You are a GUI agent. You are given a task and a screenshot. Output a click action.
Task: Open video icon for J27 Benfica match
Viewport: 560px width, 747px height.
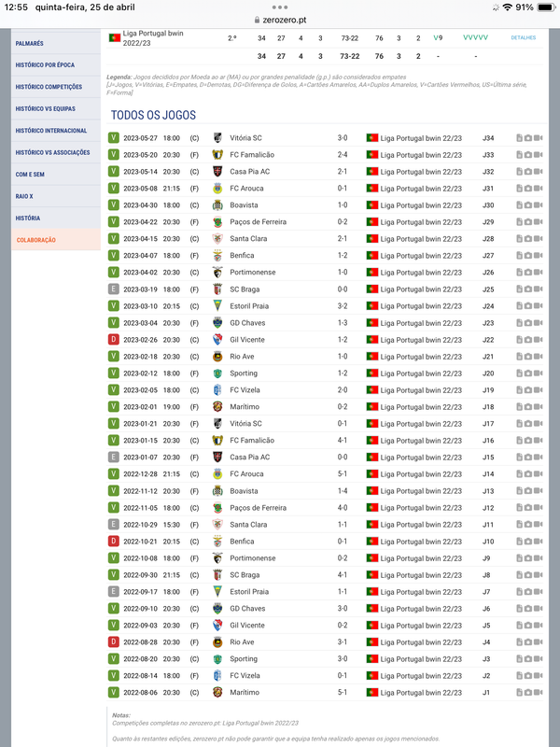[x=539, y=255]
